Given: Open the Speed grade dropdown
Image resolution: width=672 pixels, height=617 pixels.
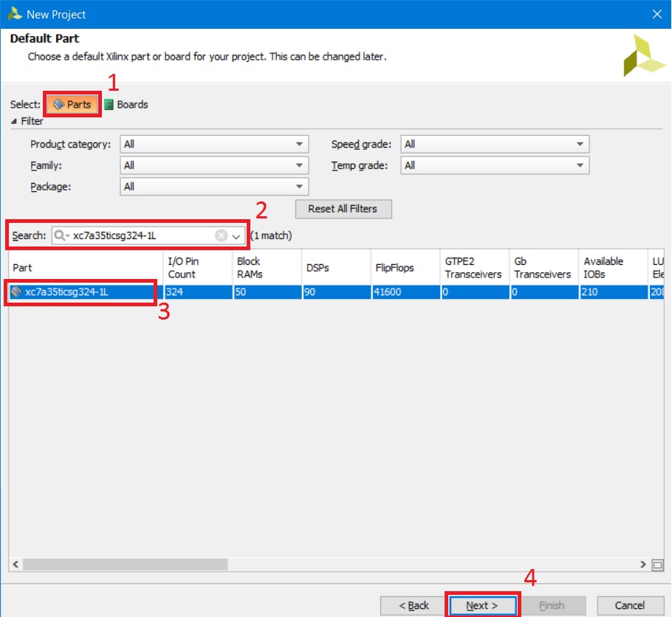Looking at the screenshot, I should 495,145.
